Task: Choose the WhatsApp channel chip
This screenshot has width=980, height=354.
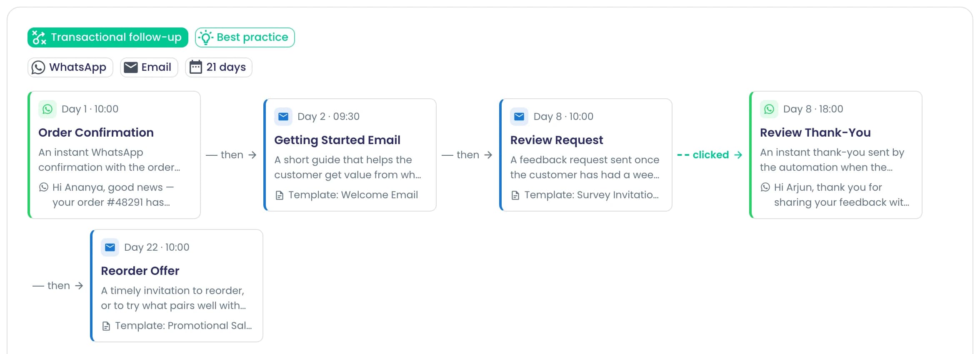Action: [70, 67]
